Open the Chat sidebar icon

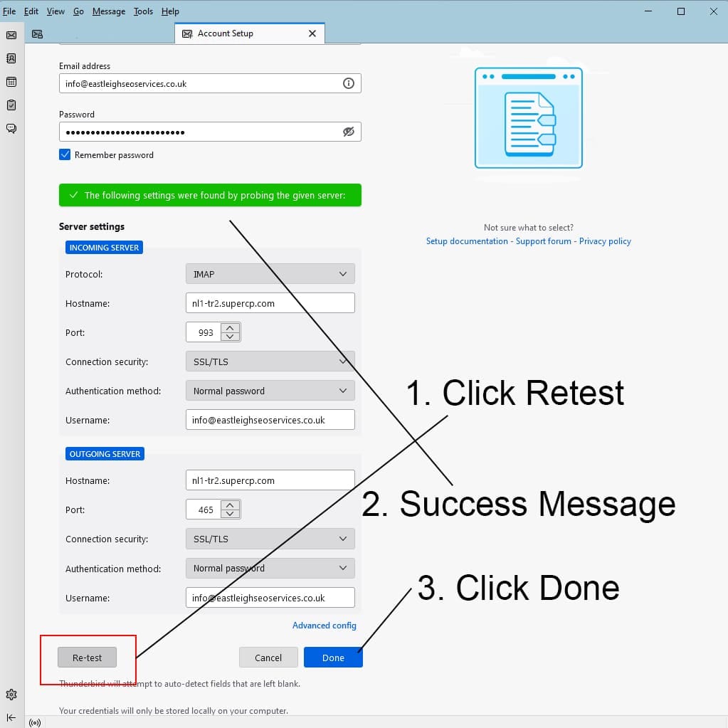click(11, 128)
